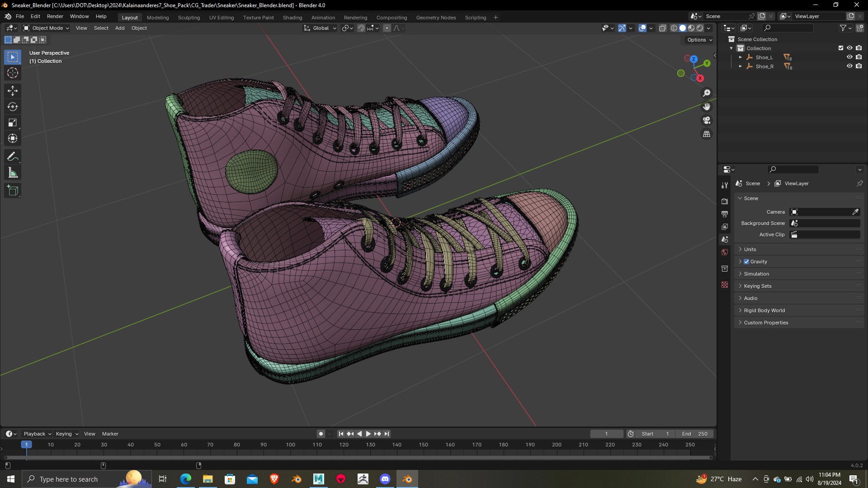Select the Annotate pencil tool
Screen dimensions: 868x488
[13, 157]
